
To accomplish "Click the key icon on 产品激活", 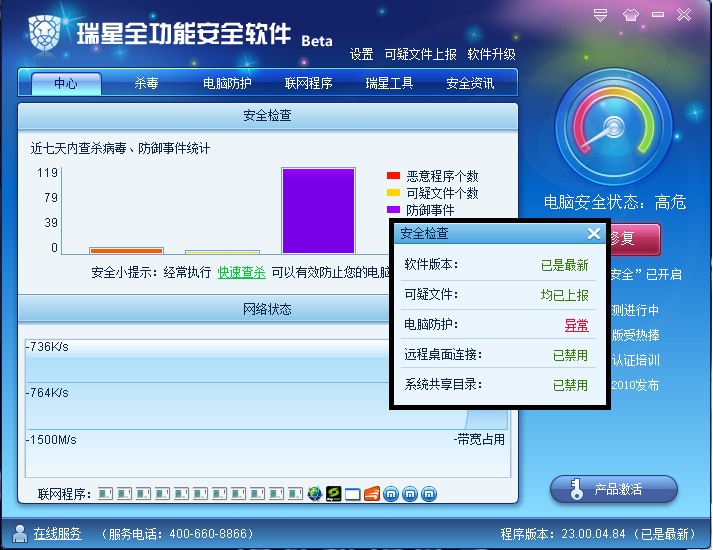I will (x=576, y=489).
